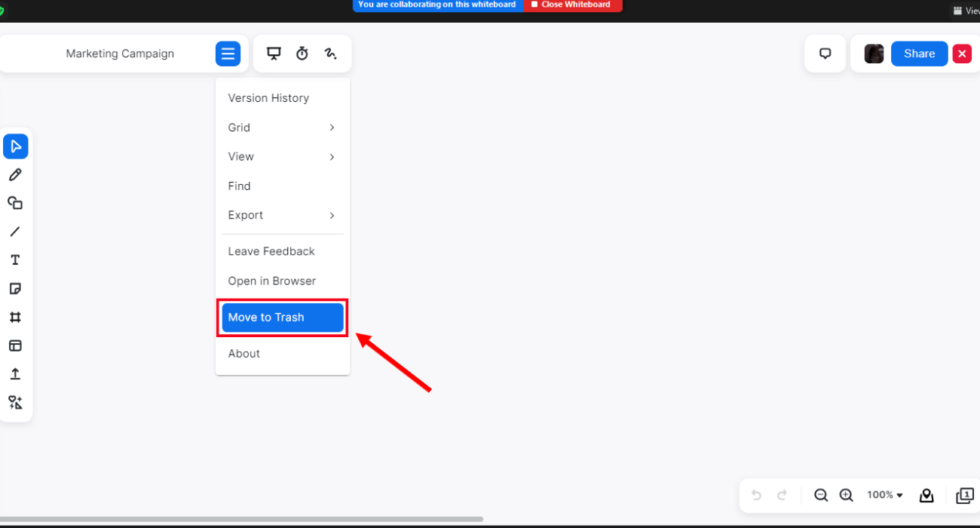Click the Upload icon in sidebar
This screenshot has width=980, height=528.
[x=15, y=374]
